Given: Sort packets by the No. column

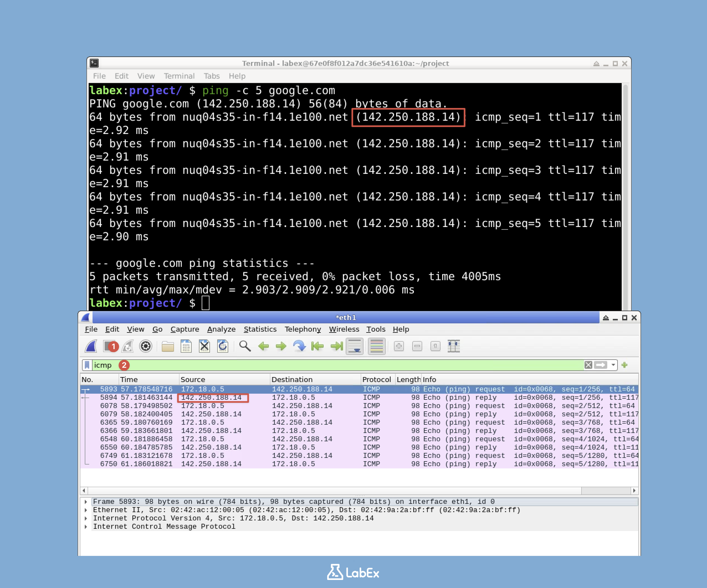Looking at the screenshot, I should 100,380.
